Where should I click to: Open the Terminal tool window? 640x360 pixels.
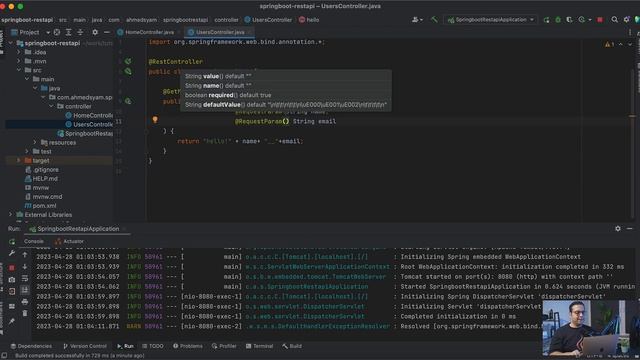click(259, 346)
